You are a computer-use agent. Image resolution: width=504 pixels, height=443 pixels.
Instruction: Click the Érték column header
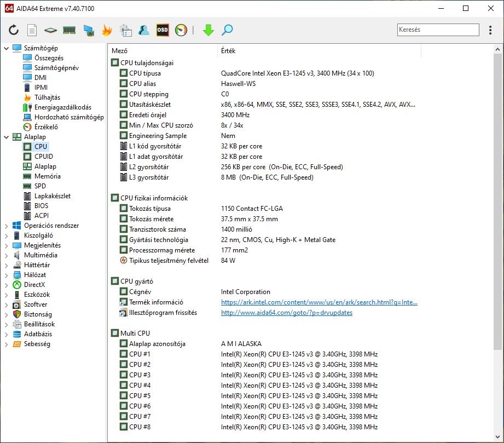click(229, 51)
